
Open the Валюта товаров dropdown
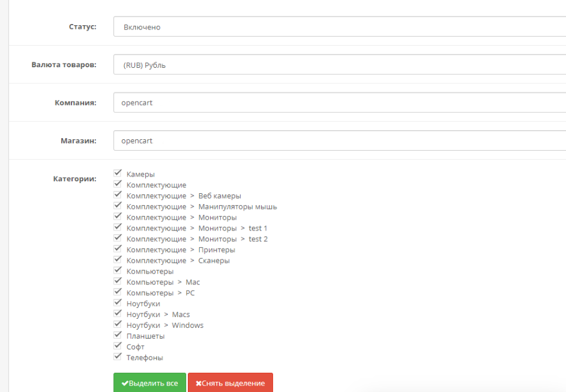pos(339,65)
